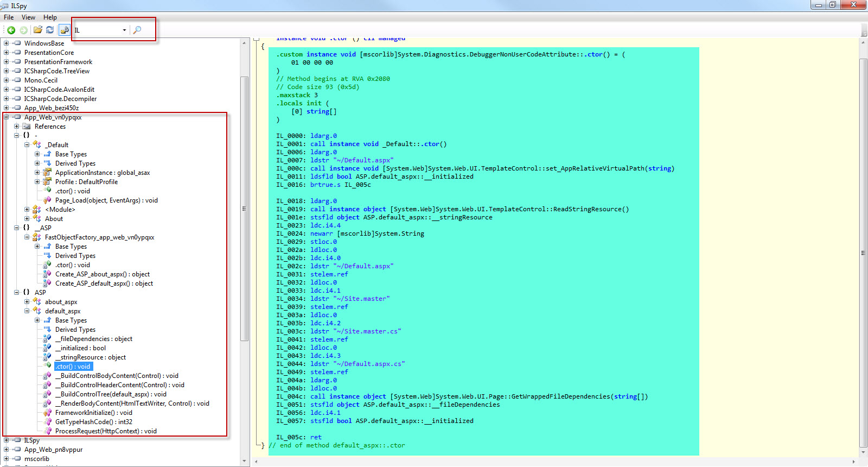Select App_Web_bezi450z assembly
The height and width of the screenshot is (467, 868).
pyautogui.click(x=52, y=108)
